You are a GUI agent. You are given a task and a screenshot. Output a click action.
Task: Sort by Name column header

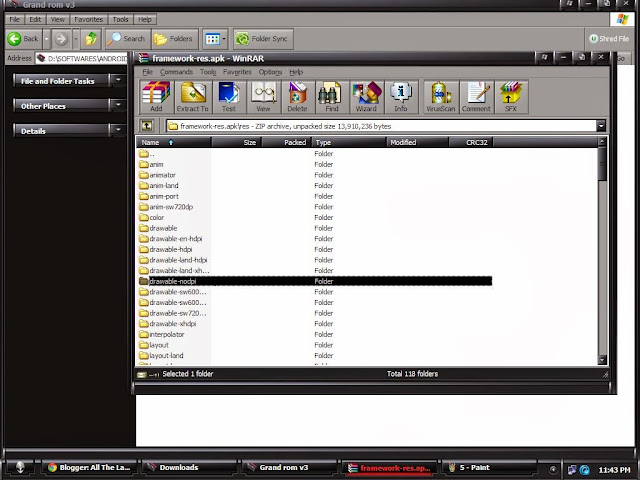point(173,142)
